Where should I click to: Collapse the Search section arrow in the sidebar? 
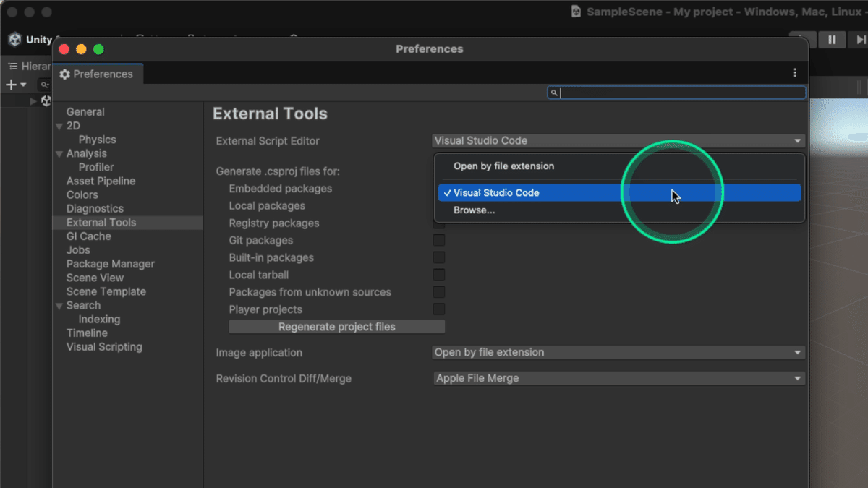tap(59, 306)
